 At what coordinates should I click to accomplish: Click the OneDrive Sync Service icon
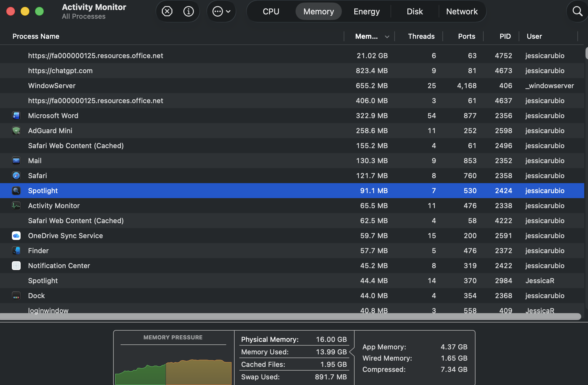(x=16, y=236)
